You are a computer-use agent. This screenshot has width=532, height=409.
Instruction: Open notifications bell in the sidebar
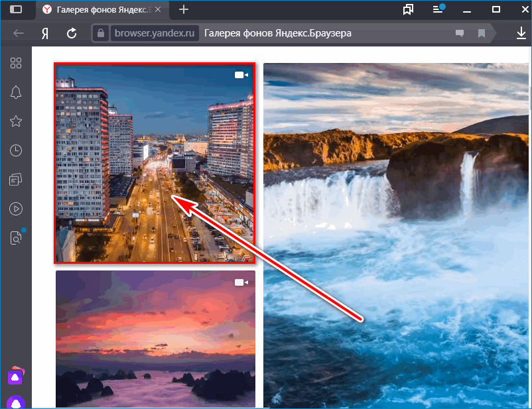point(16,92)
